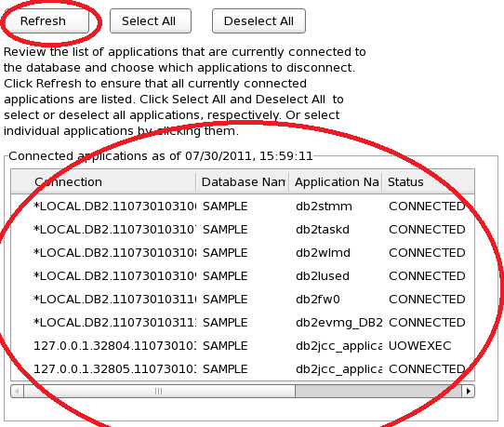504x427 pixels.
Task: Click the Deselect All button
Action: (x=259, y=21)
